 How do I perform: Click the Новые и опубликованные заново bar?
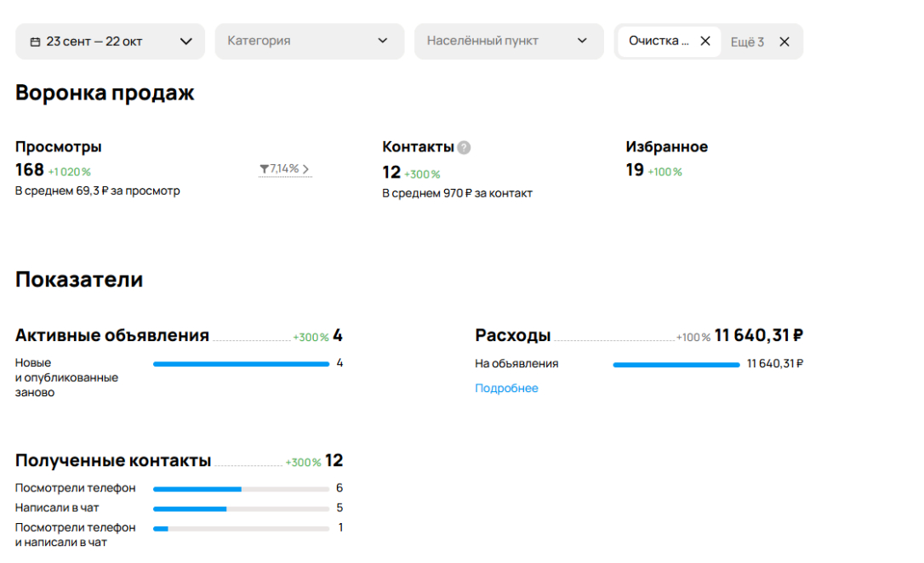tap(241, 364)
